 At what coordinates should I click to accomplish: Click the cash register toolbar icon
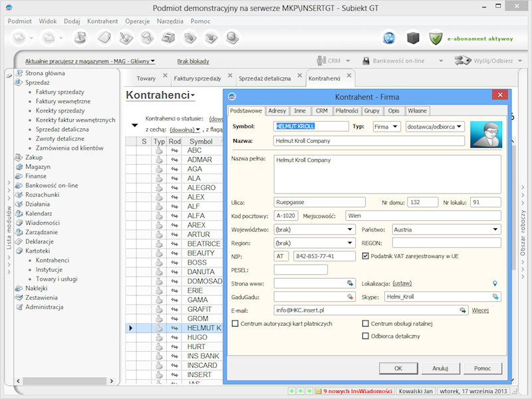(168, 38)
